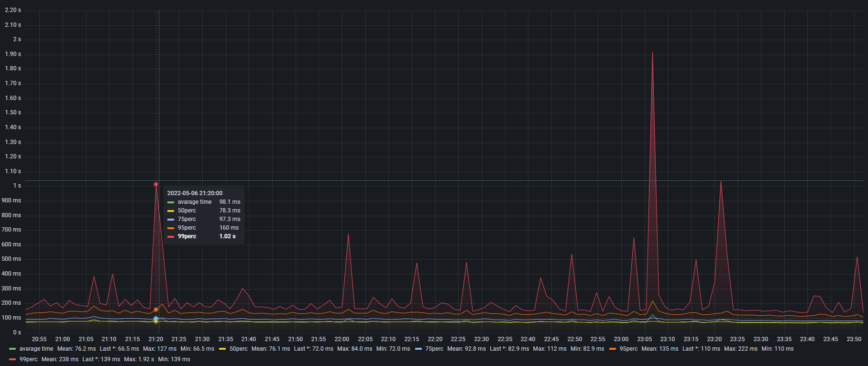Image resolution: width=868 pixels, height=366 pixels.
Task: Isolate the 50perc series via legend label
Action: (239, 349)
